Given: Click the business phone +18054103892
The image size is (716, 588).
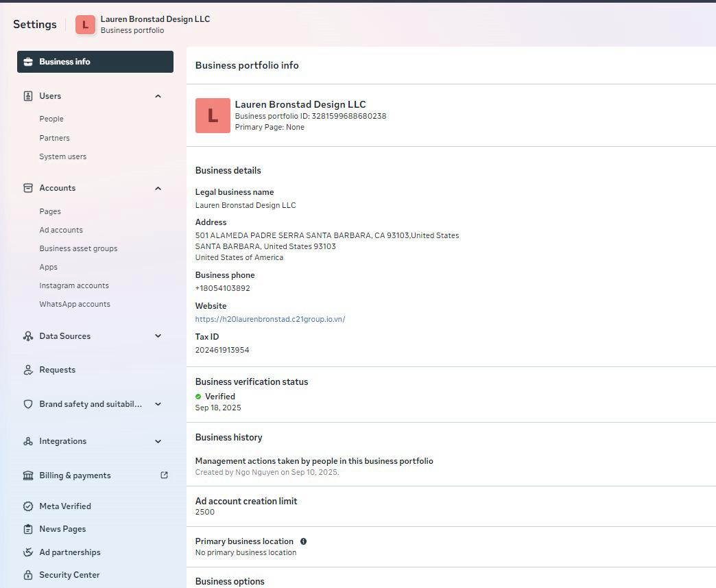Looking at the screenshot, I should click(222, 288).
